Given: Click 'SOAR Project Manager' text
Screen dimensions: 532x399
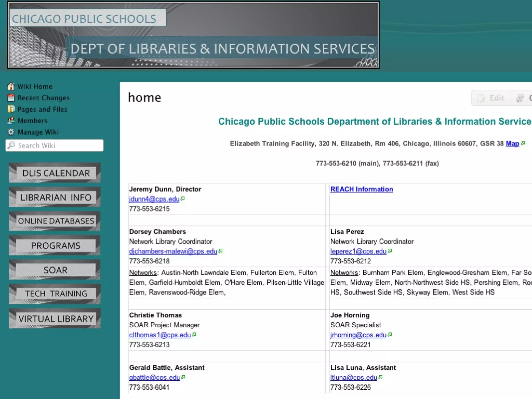Looking at the screenshot, I should tap(164, 325).
